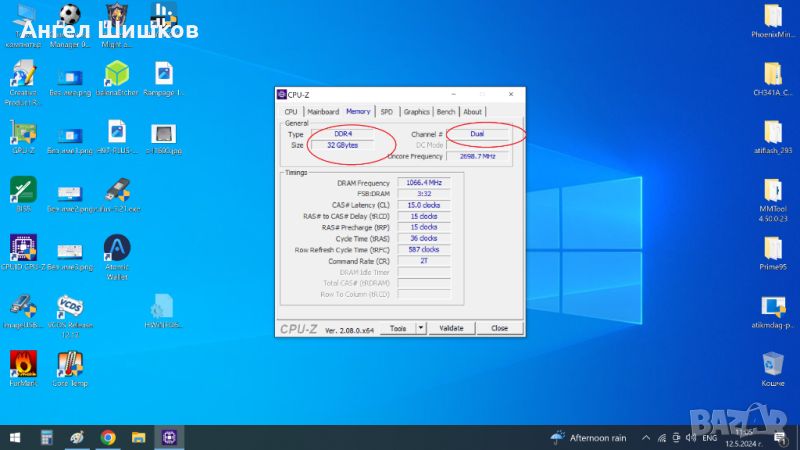The height and width of the screenshot is (450, 800).
Task: Expand the Tools dropdown arrow in CPU-Z
Action: [x=421, y=328]
